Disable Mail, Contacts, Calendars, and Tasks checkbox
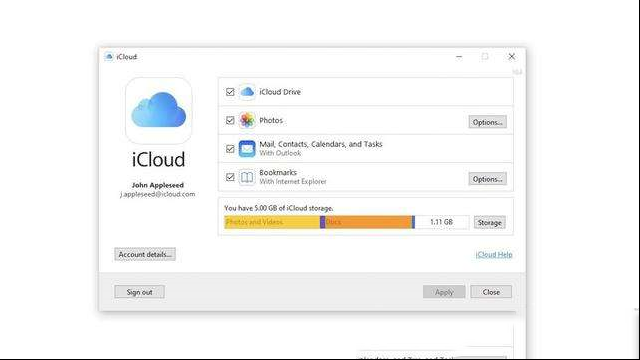The image size is (640, 360). point(230,149)
